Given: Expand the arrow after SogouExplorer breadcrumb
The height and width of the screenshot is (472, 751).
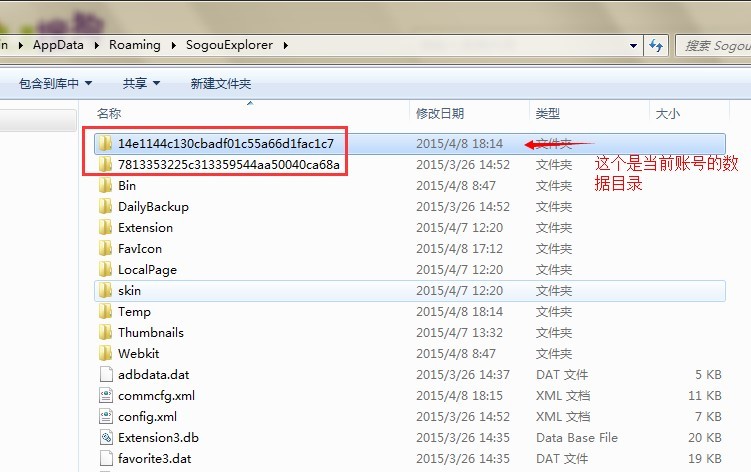Looking at the screenshot, I should point(285,46).
